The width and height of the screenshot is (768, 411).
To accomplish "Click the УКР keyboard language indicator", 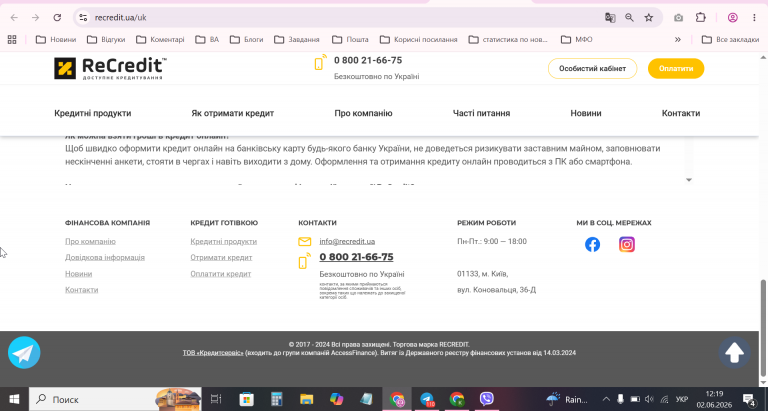I will (681, 399).
